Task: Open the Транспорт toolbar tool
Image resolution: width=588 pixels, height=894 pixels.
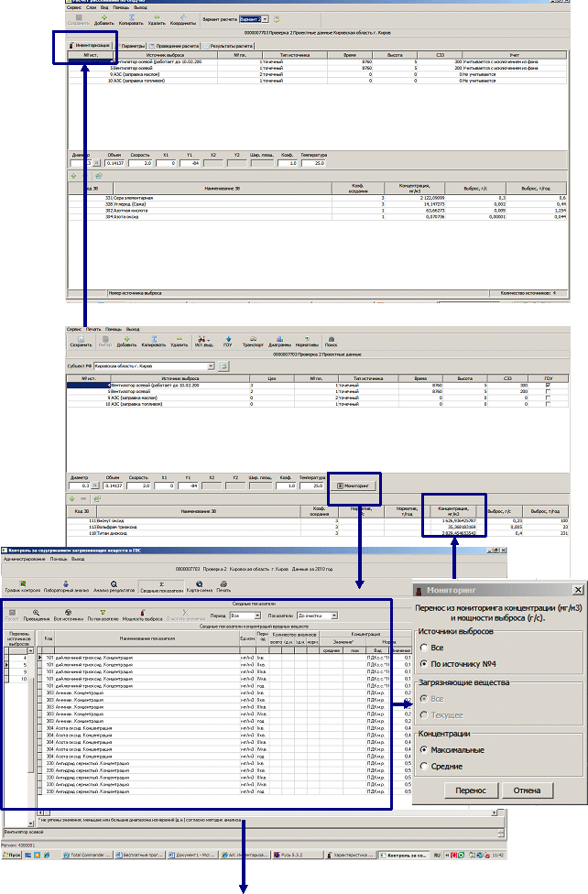Action: pyautogui.click(x=254, y=342)
